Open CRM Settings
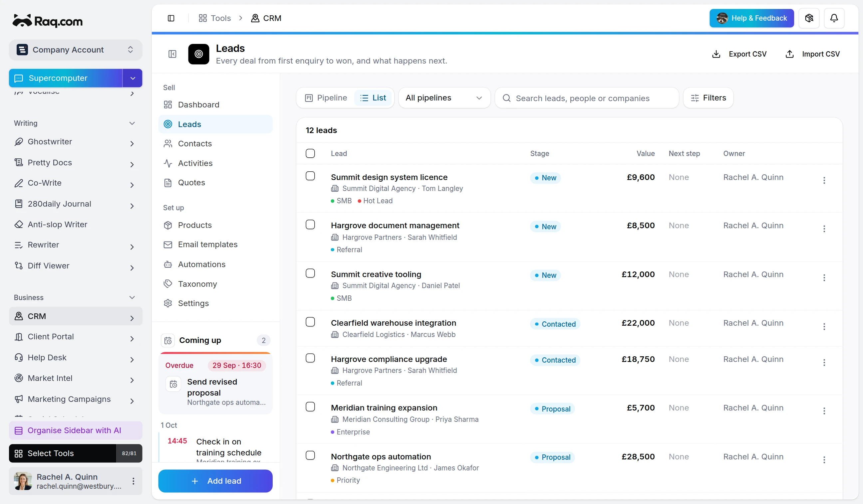The image size is (863, 504). point(215,303)
